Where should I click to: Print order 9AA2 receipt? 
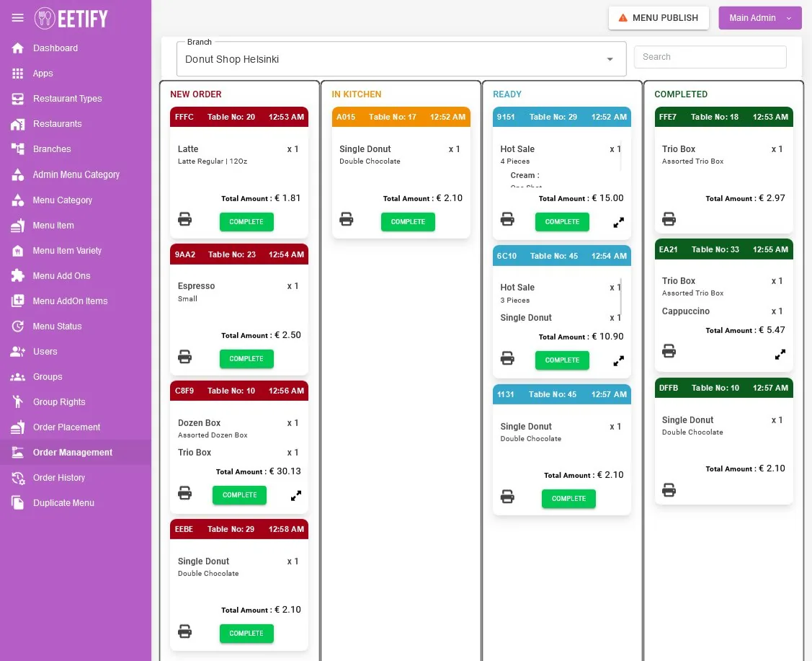coord(185,356)
